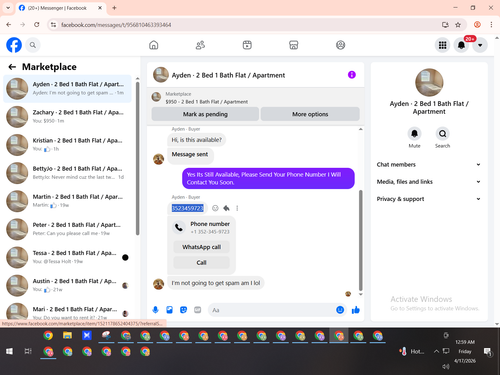Reload the page in Chrome
The image size is (500, 375).
(x=37, y=25)
